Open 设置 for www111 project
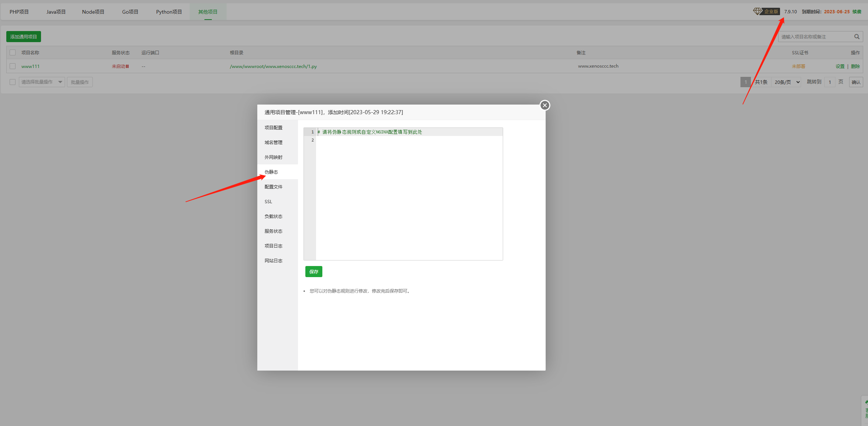Screen dimensions: 868x426 [x=840, y=67]
